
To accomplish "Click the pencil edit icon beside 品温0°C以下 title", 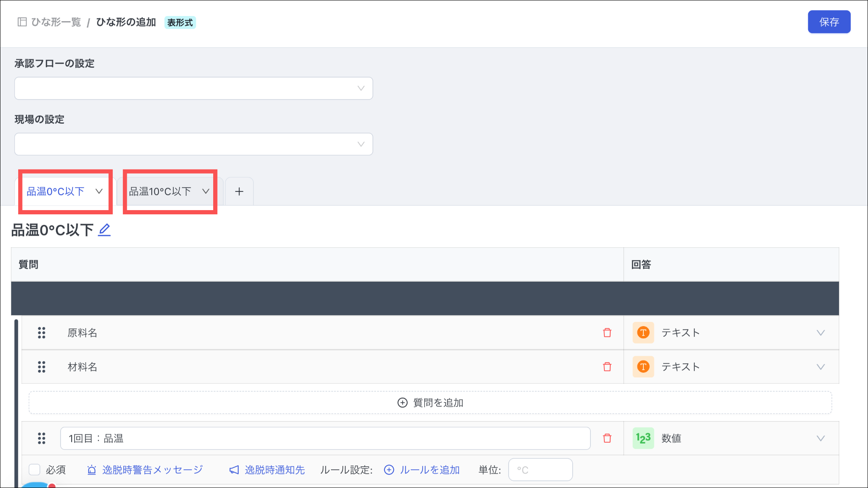I will [x=104, y=230].
